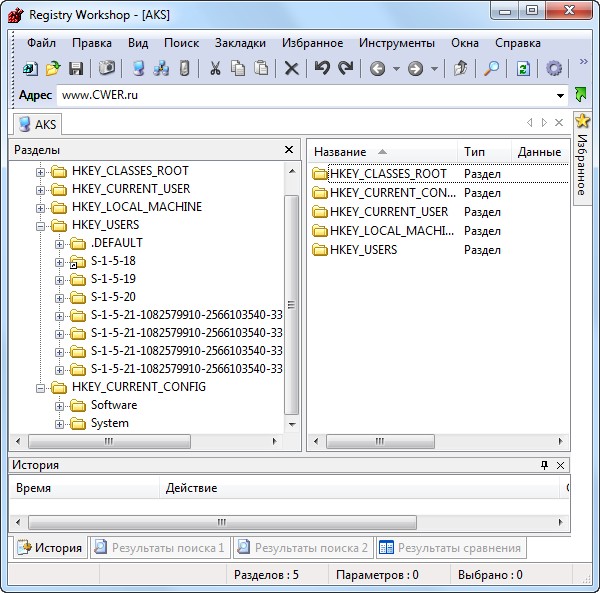600x593 pixels.
Task: Click the green Refresh toolbar icon
Action: (523, 68)
